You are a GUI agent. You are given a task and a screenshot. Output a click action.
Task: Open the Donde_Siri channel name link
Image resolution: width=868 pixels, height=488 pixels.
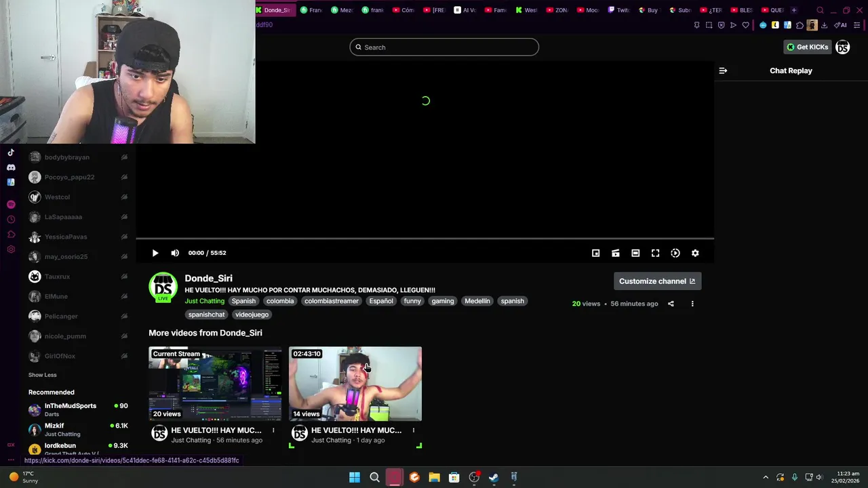point(208,278)
